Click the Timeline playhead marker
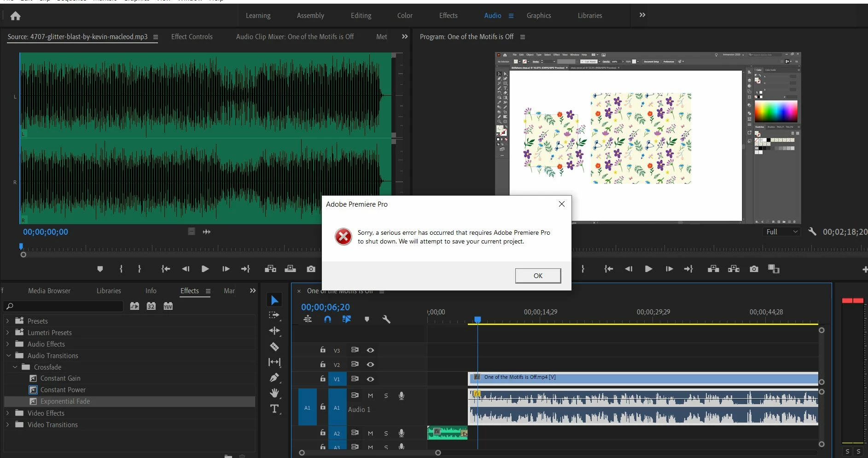Viewport: 868px width, 458px height. point(478,319)
